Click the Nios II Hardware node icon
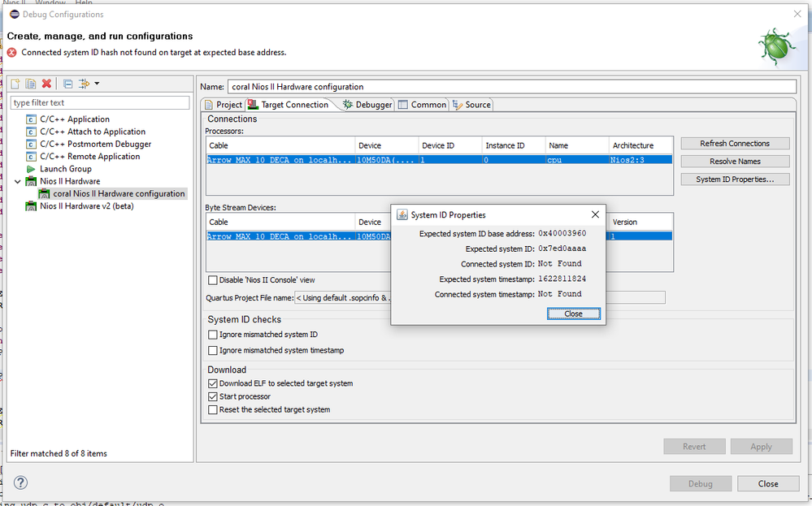Image resolution: width=812 pixels, height=506 pixels. (31, 181)
